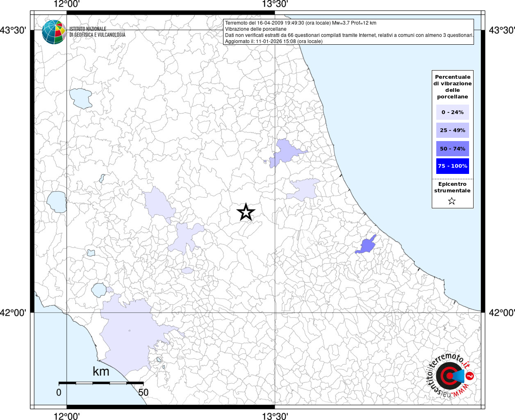The width and height of the screenshot is (515, 420).
Task: Click the 'Epicentro strumentale' legend label
Action: [x=452, y=187]
